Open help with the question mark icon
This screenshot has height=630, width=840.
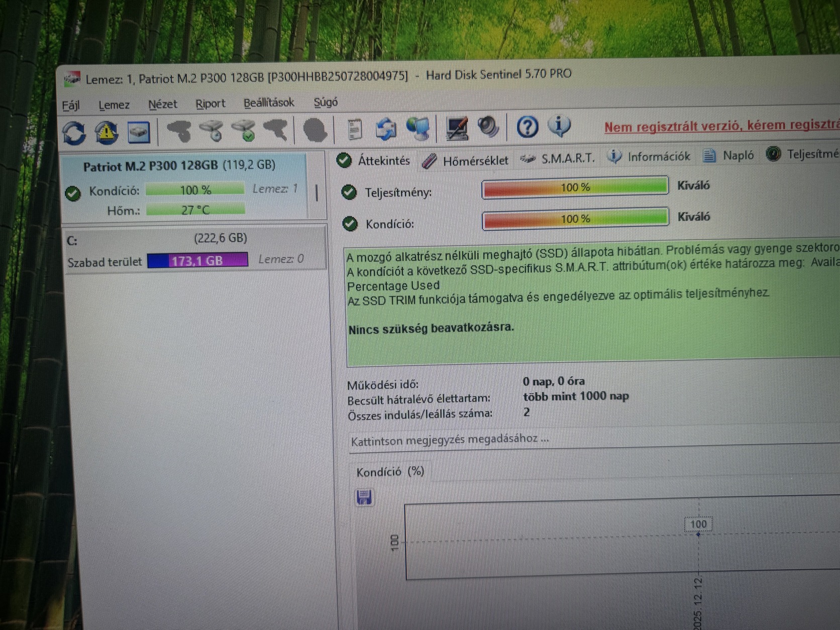528,127
